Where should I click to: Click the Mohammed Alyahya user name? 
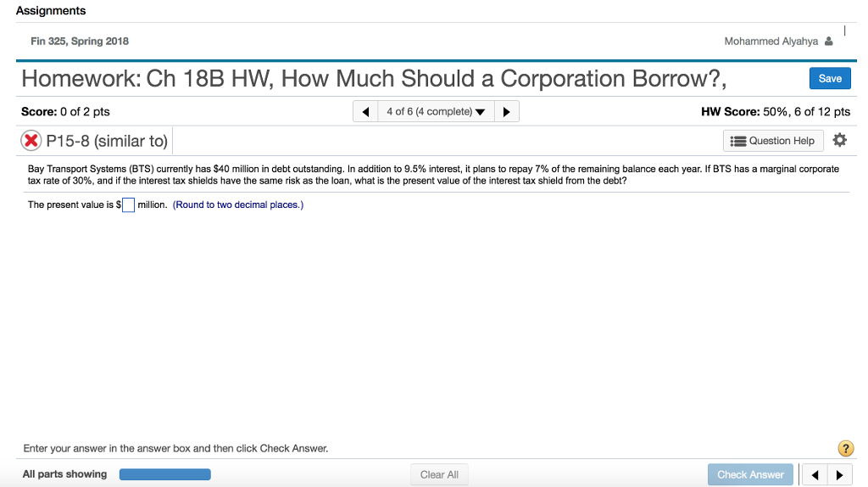(x=771, y=41)
